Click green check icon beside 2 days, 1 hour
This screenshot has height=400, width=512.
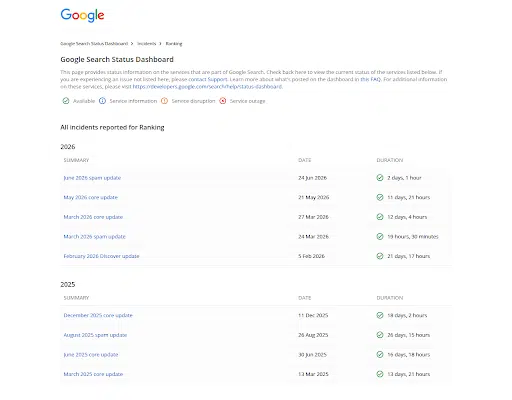pyautogui.click(x=380, y=178)
